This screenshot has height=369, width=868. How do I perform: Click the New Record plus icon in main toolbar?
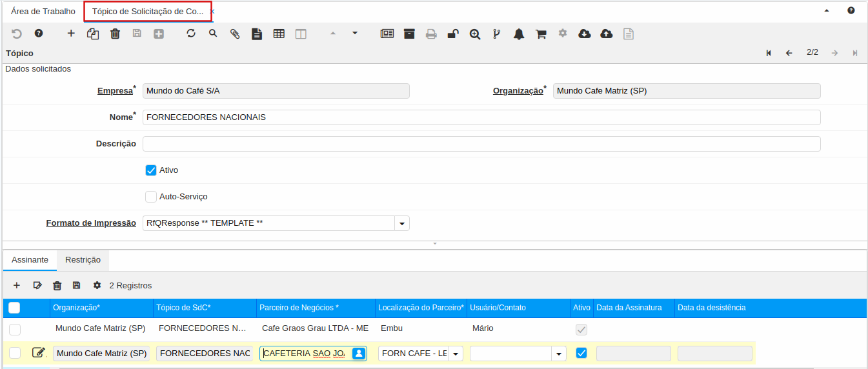coord(71,34)
